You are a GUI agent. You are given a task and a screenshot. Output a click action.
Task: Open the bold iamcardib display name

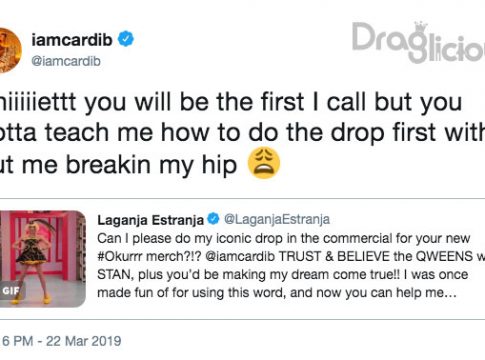(x=72, y=40)
